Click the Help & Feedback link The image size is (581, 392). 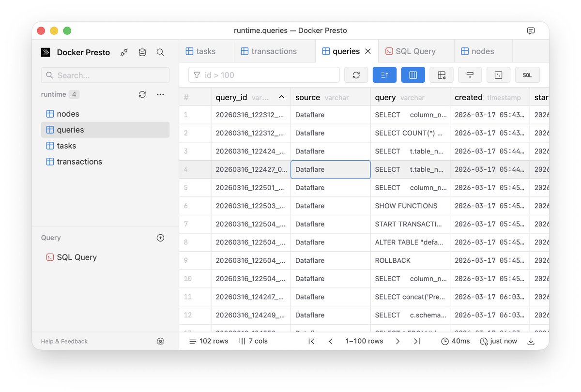[x=64, y=341]
